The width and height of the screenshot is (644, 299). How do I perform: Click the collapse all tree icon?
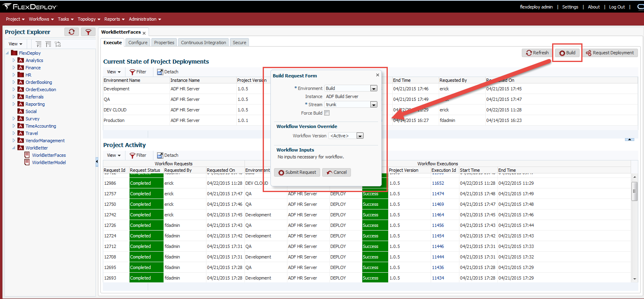point(48,44)
